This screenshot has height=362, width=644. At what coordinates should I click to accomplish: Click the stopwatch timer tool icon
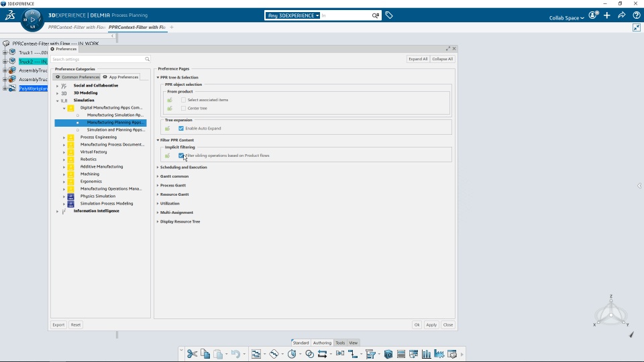292,354
